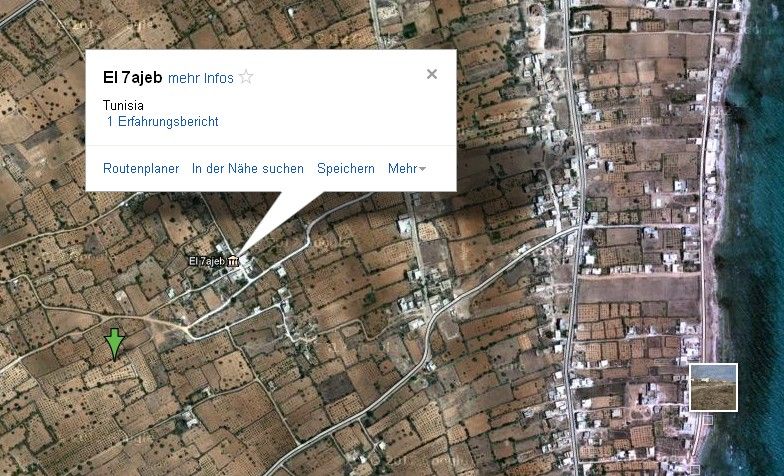Click the small photo marker at bottom coast

click(x=694, y=469)
